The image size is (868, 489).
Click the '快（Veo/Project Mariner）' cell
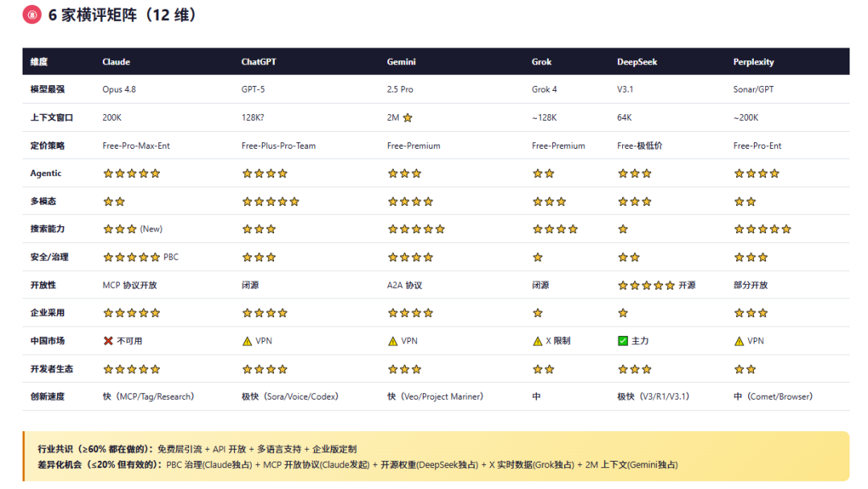coord(435,397)
